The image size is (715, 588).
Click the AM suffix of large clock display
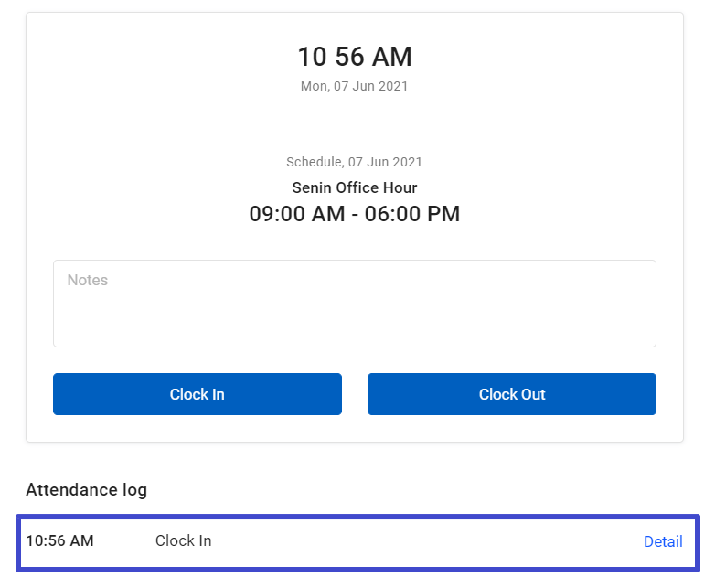point(391,57)
